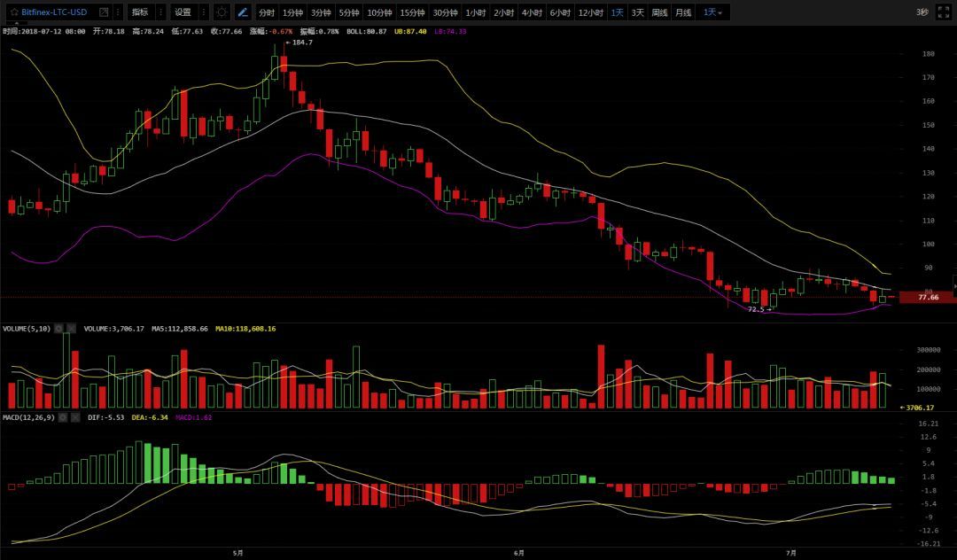The image size is (957, 560).
Task: Open the three-dot menu next to the pop-out icon
Action: click(x=118, y=12)
